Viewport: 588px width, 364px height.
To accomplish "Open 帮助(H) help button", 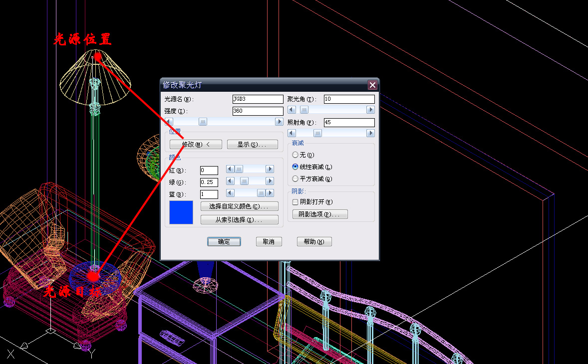I will 314,242.
